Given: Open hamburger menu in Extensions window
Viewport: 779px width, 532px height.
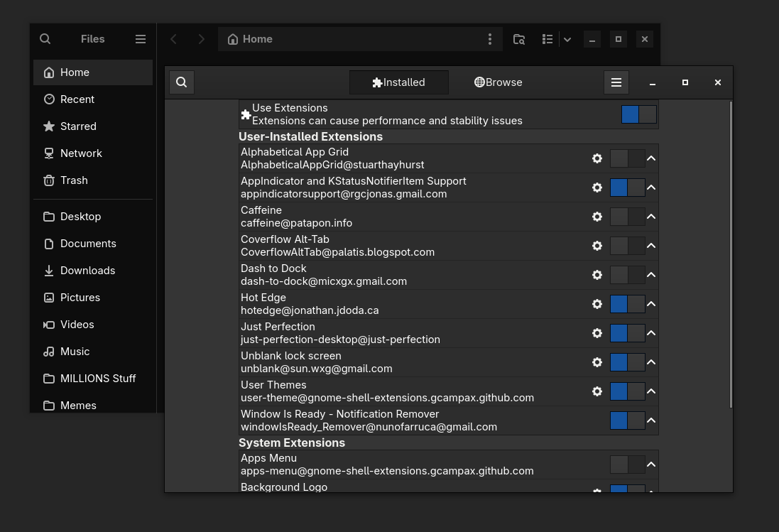Looking at the screenshot, I should click(616, 82).
